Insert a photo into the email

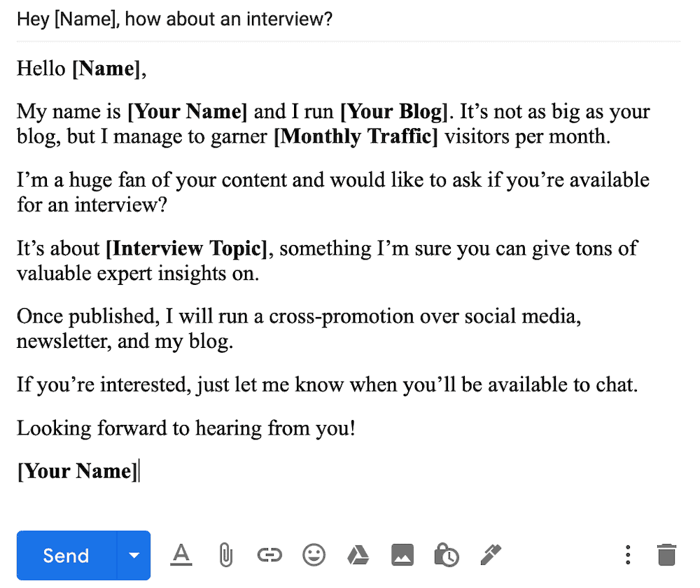coord(402,555)
